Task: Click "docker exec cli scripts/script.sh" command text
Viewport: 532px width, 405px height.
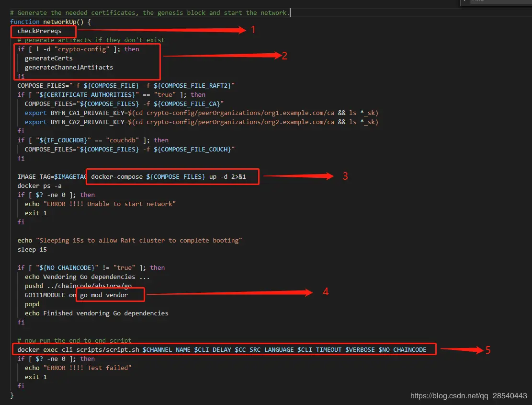Action: 78,350
